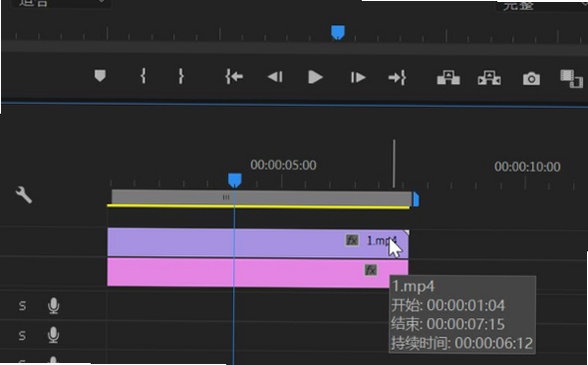Click the Go to In point button
This screenshot has width=588, height=365.
[234, 77]
